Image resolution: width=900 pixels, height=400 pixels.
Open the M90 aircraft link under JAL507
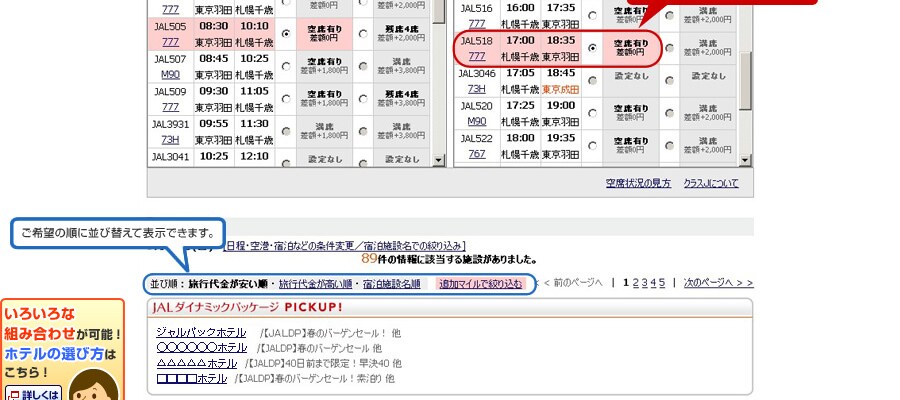point(169,74)
